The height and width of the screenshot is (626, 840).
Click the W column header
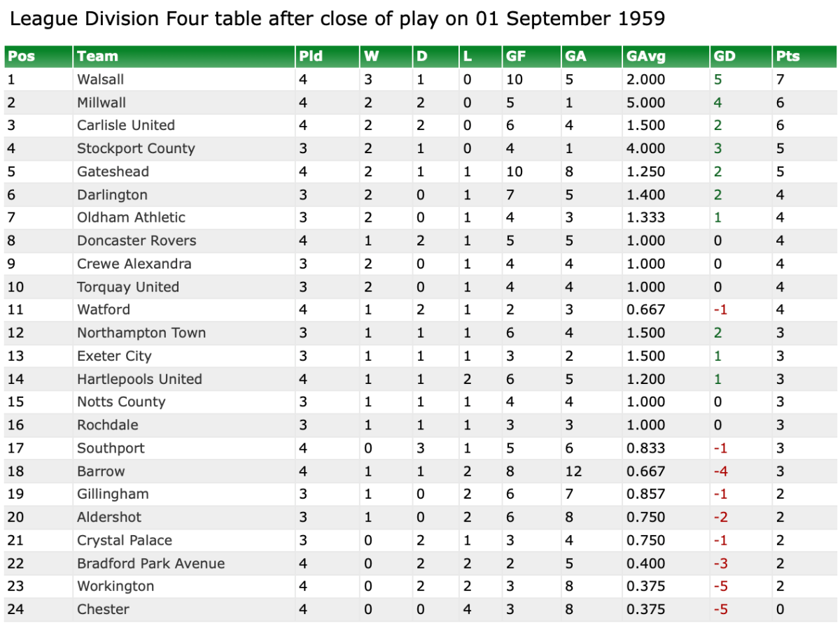(x=370, y=57)
